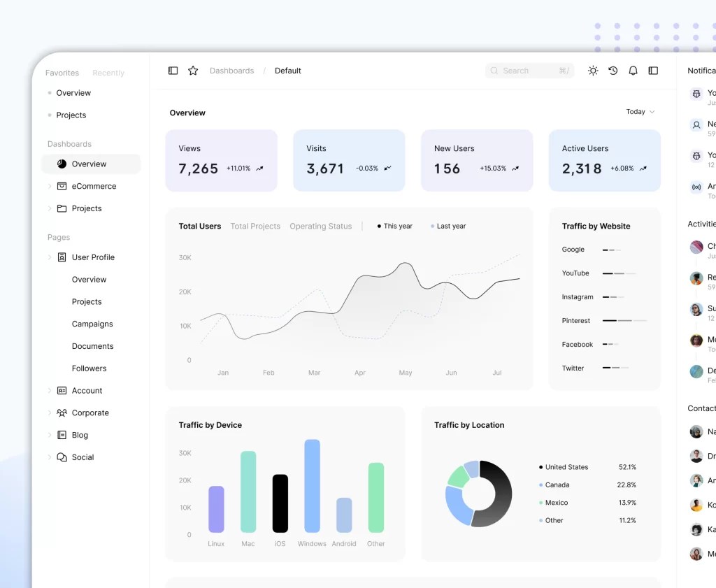Star the dashboard as favorite

[x=193, y=71]
